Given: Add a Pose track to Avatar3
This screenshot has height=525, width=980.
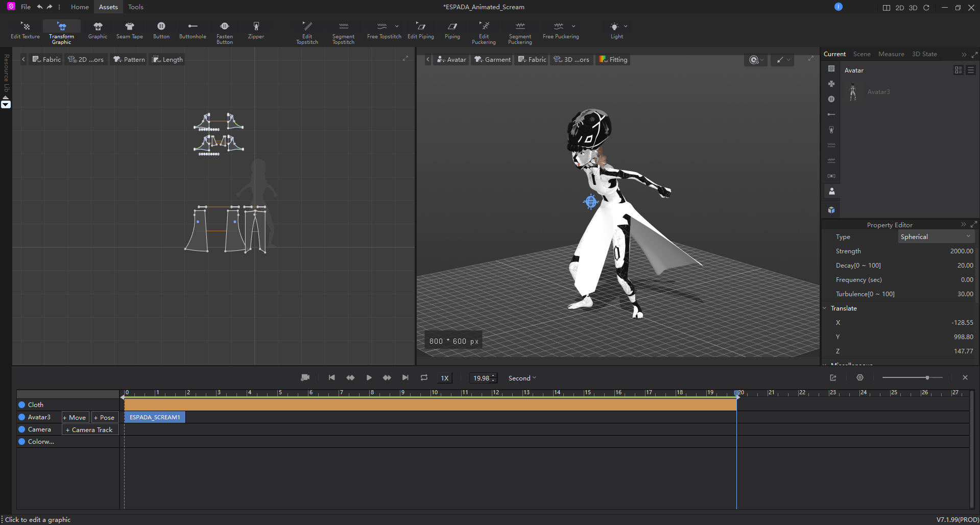Looking at the screenshot, I should [x=105, y=417].
